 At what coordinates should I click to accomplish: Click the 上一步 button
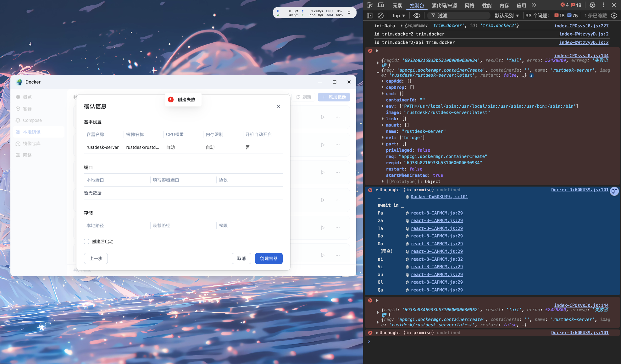tap(96, 258)
